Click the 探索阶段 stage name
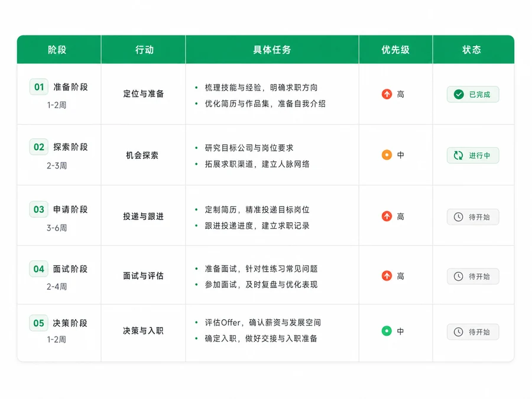 point(70,147)
